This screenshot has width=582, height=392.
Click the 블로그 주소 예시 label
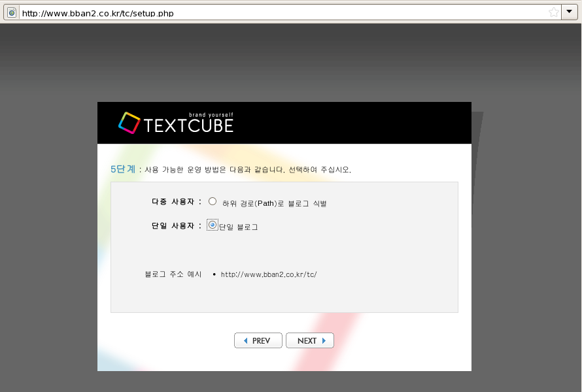[173, 274]
